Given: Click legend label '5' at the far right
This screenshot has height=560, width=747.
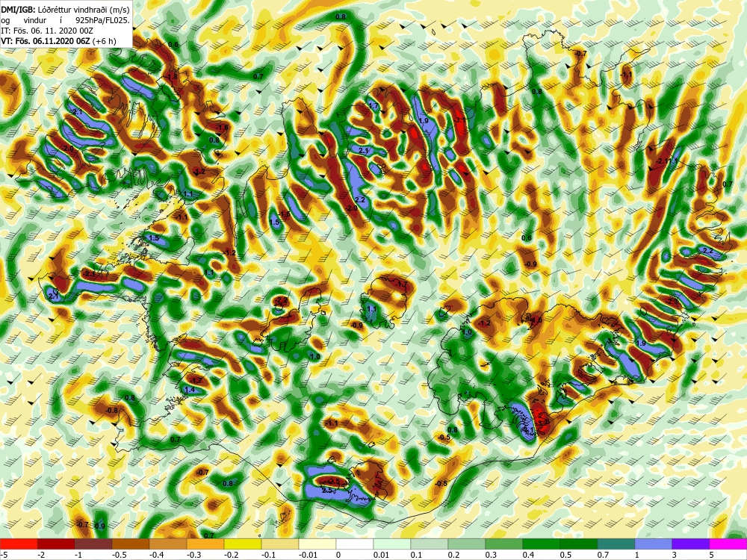Looking at the screenshot, I should click(x=711, y=555).
